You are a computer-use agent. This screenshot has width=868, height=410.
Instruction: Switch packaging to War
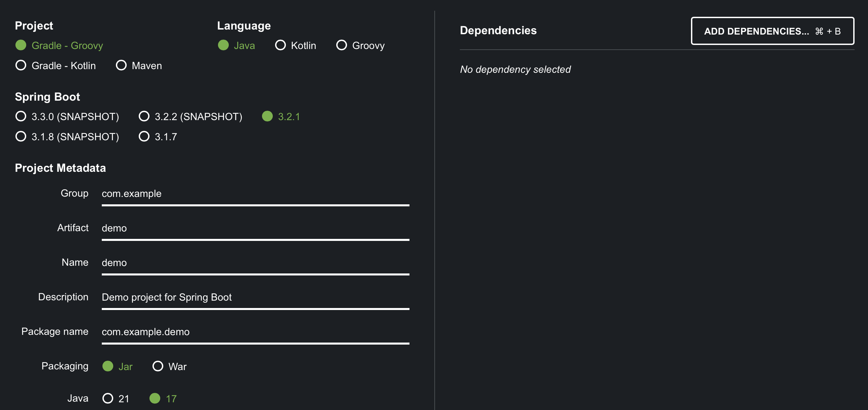[x=170, y=366]
